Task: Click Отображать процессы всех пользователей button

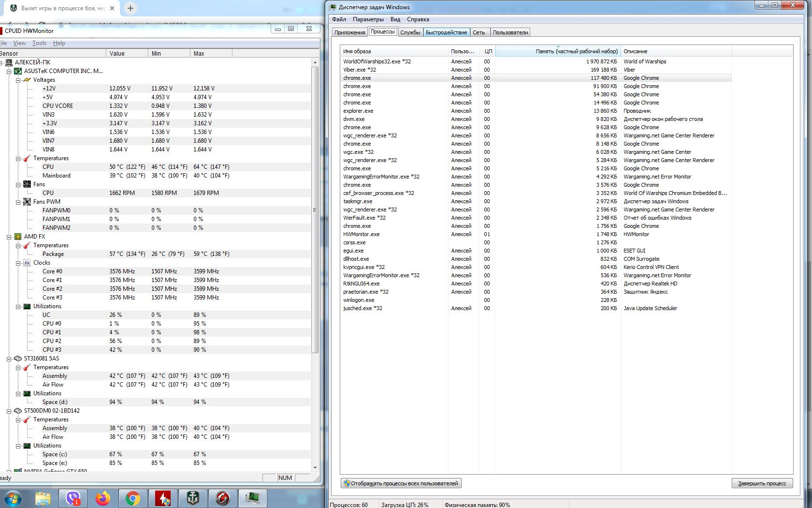Action: click(x=401, y=483)
